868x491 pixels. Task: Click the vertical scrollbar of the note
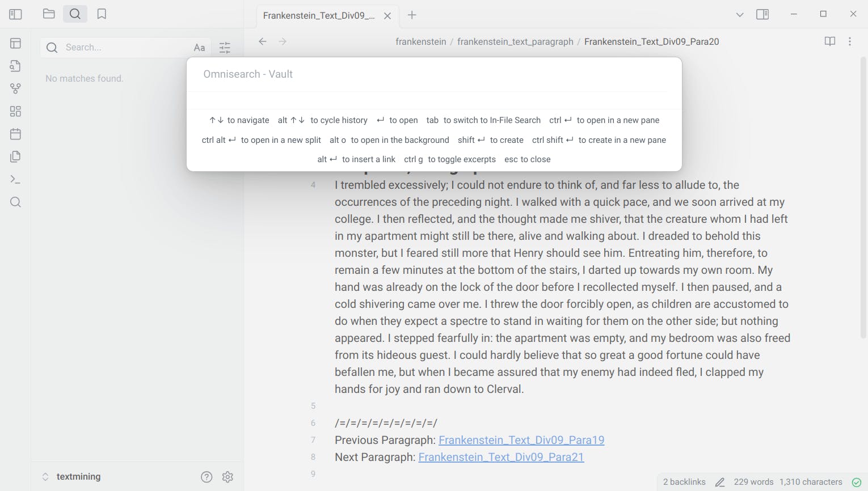click(x=863, y=198)
